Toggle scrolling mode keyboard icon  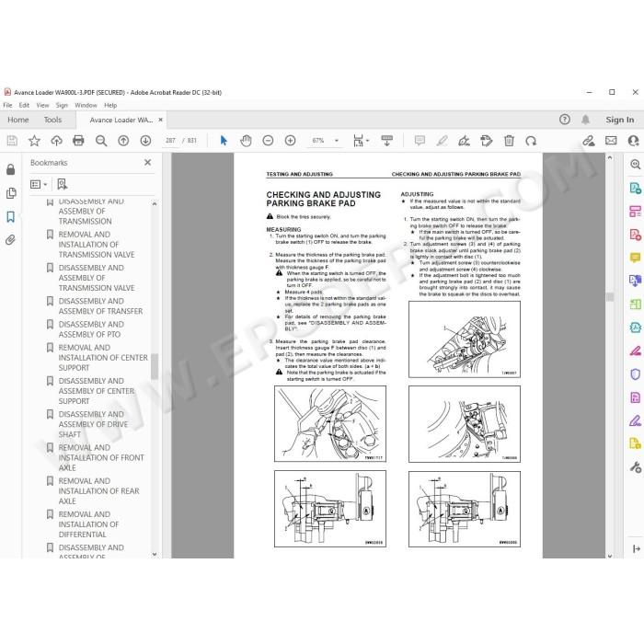click(x=387, y=141)
